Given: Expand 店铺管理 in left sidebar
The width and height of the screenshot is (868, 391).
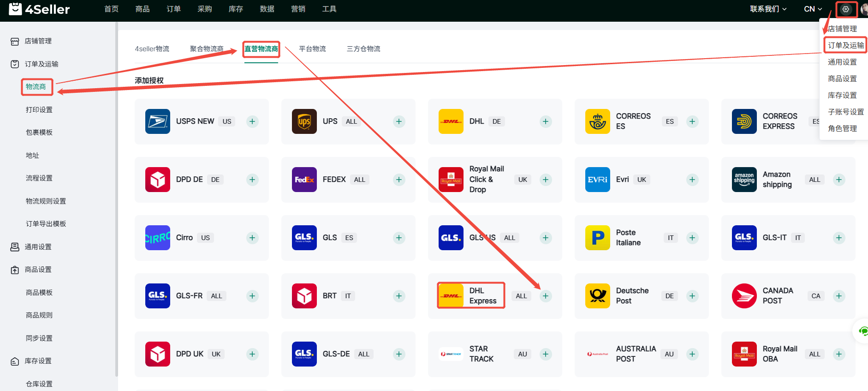Looking at the screenshot, I should 38,41.
